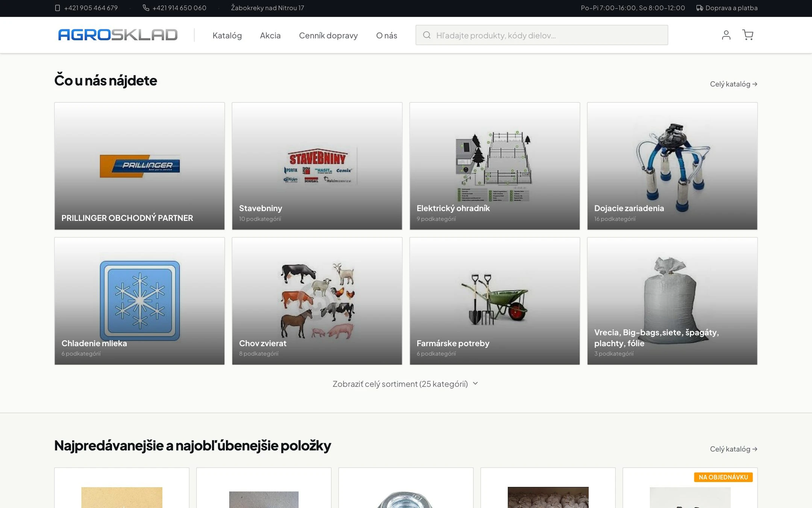Click the chevron next to Zobraziť celý sortiment
The width and height of the screenshot is (812, 508).
point(475,383)
